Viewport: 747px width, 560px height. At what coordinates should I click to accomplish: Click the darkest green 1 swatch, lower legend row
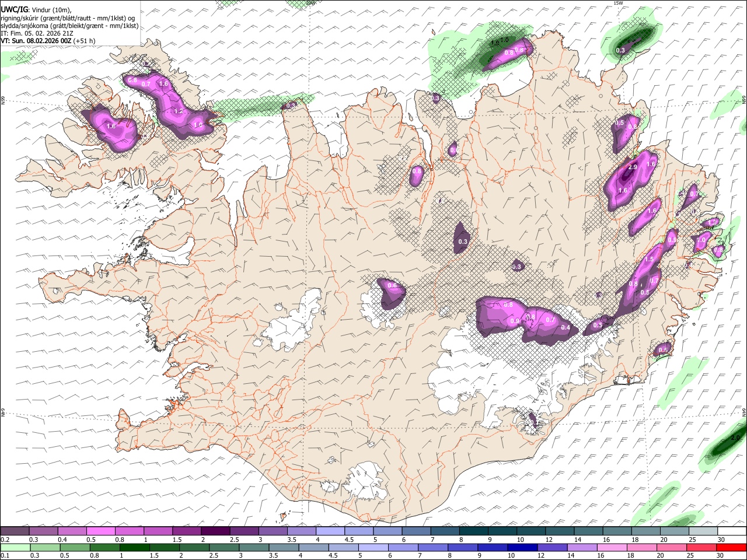135,547
